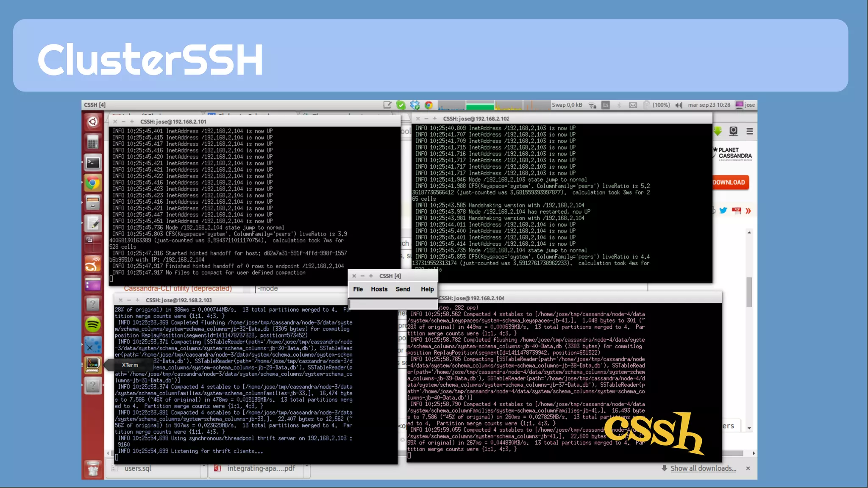The height and width of the screenshot is (488, 868).
Task: Open the Trash dock icon
Action: 93,469
